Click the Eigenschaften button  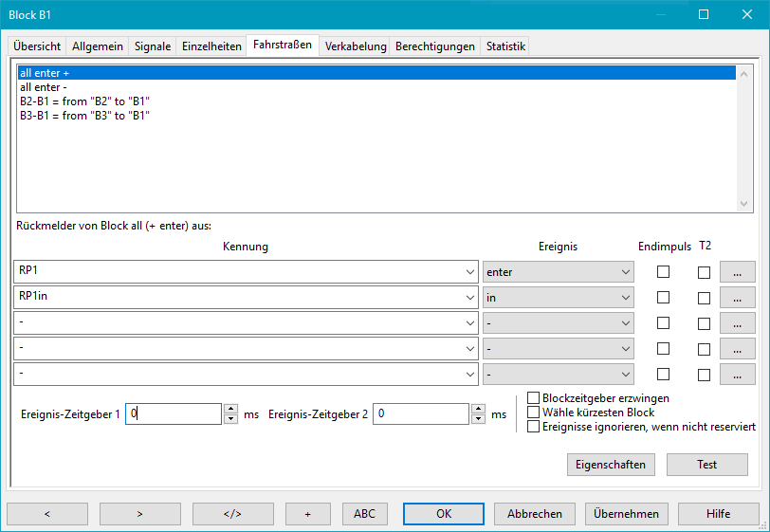point(611,465)
